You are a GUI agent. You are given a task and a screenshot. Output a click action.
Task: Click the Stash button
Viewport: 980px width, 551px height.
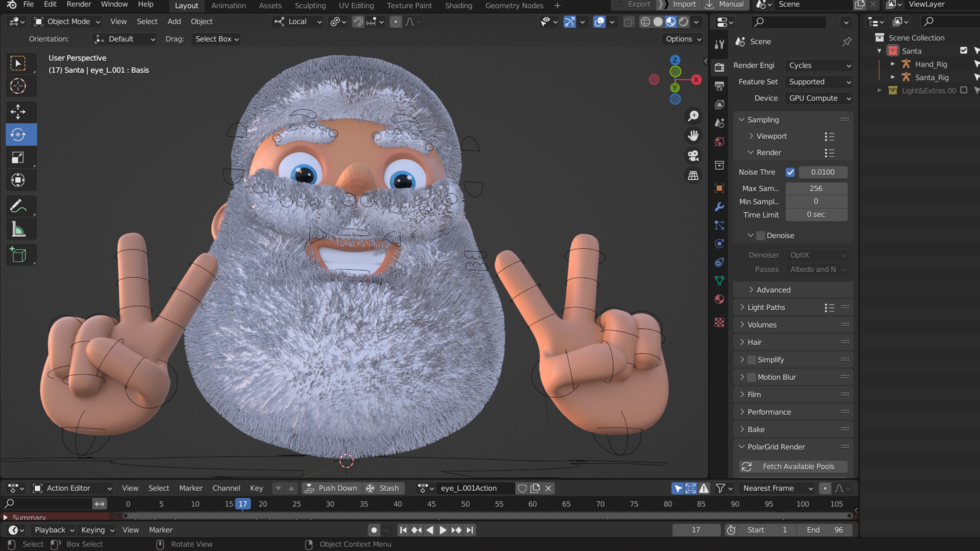383,488
